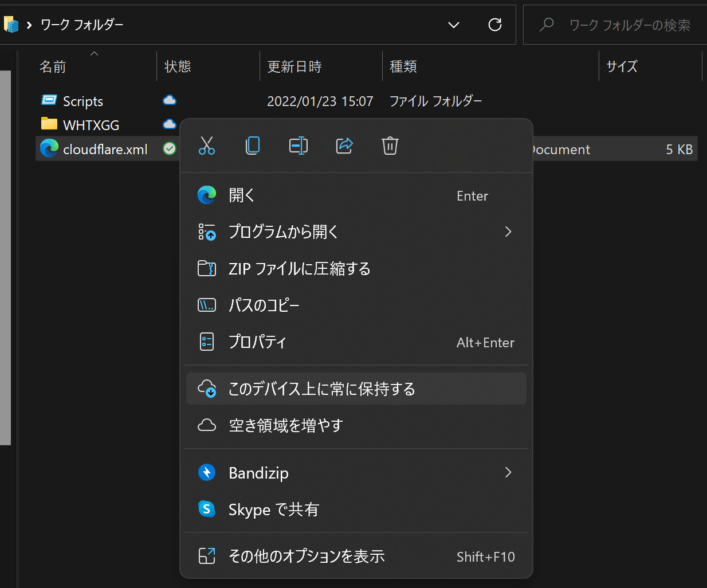Select the cloudflare.xml file name
This screenshot has height=588, width=707.
coord(105,149)
